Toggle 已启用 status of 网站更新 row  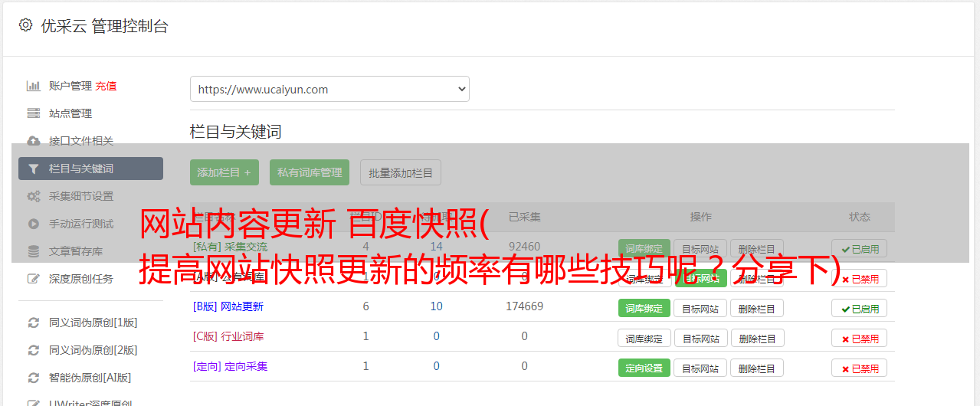(860, 309)
